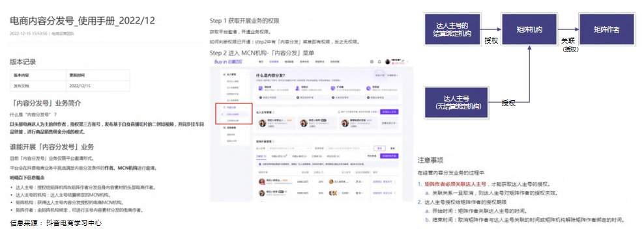Click the third purple feature icon in banner
Image resolution: width=644 pixels, height=244 pixels.
(332, 88)
